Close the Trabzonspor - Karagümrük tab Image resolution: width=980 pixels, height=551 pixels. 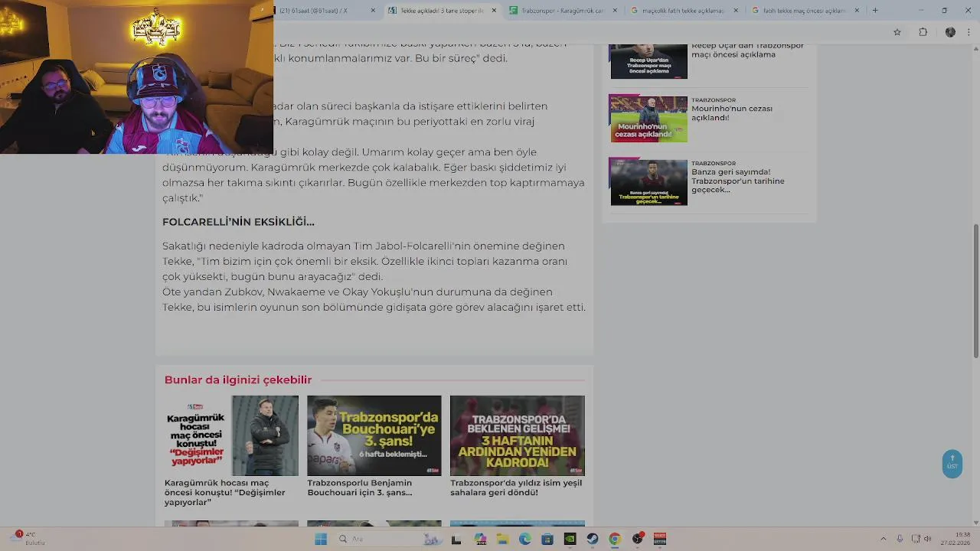[x=615, y=11]
